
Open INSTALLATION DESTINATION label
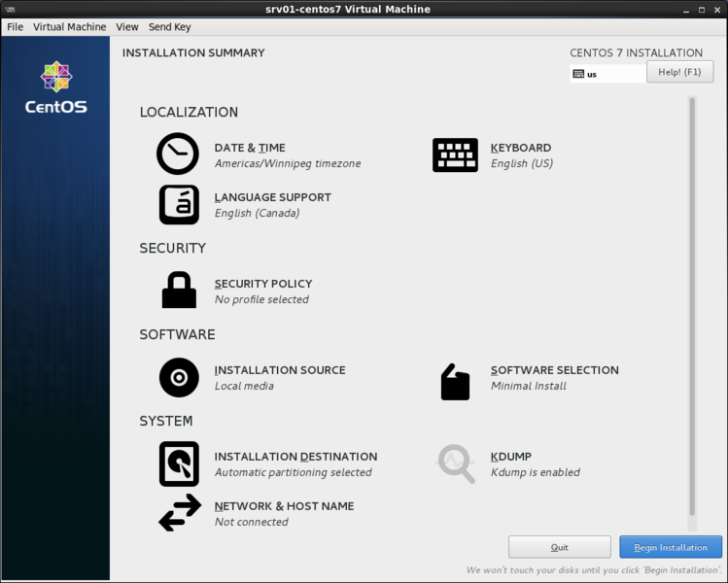click(x=295, y=457)
